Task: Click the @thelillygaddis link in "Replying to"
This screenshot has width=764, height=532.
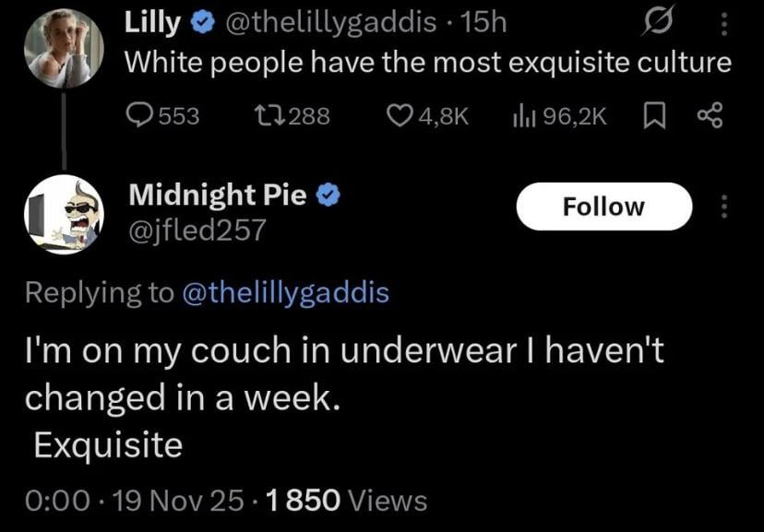Action: point(286,292)
